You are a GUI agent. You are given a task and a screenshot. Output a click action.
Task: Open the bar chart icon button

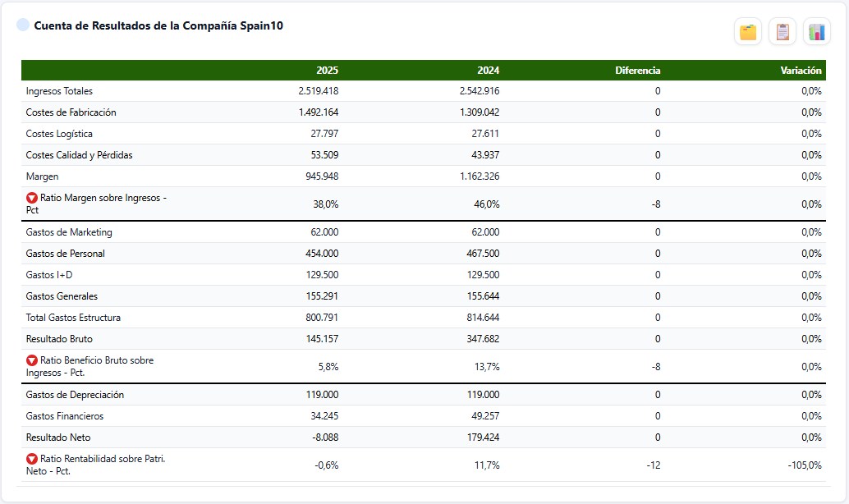point(816,32)
